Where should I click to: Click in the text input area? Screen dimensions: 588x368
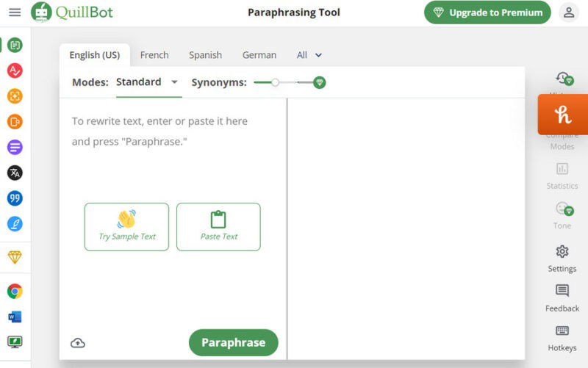pyautogui.click(x=173, y=150)
